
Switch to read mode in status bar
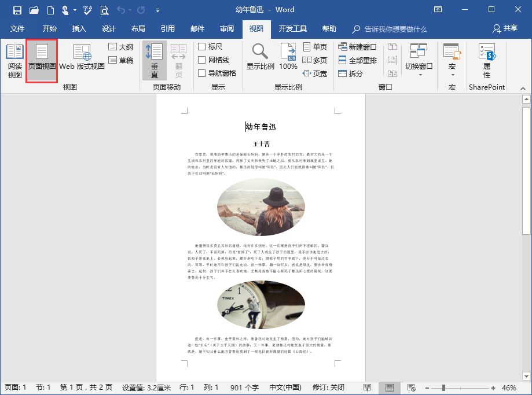[367, 387]
